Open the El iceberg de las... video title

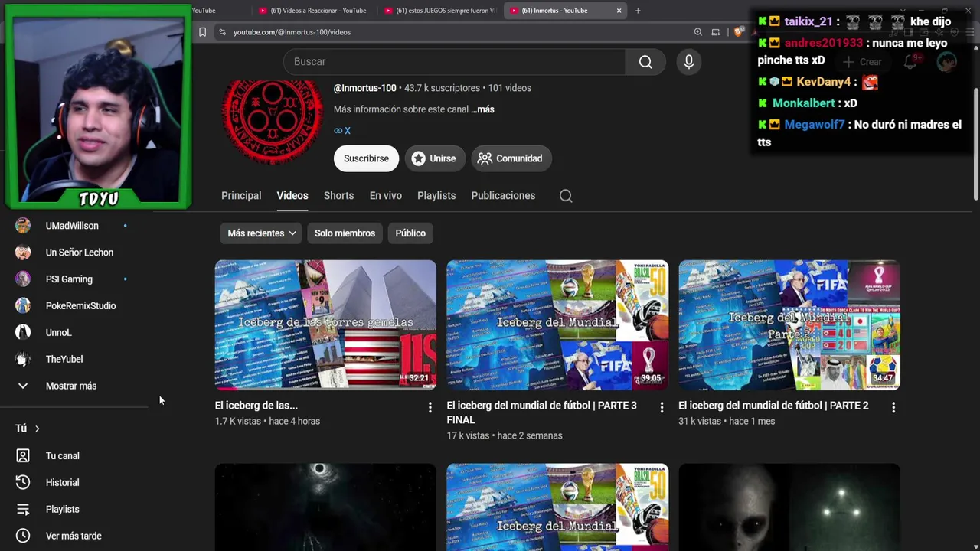tap(256, 406)
